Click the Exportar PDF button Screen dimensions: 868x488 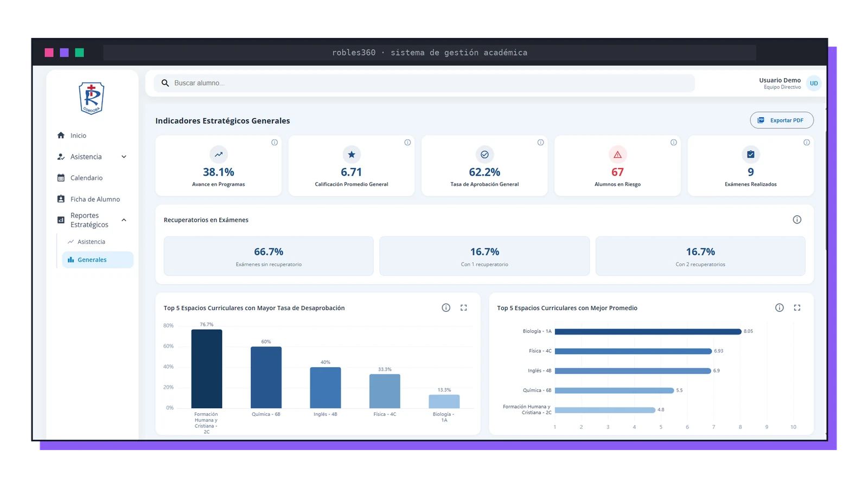pyautogui.click(x=782, y=120)
